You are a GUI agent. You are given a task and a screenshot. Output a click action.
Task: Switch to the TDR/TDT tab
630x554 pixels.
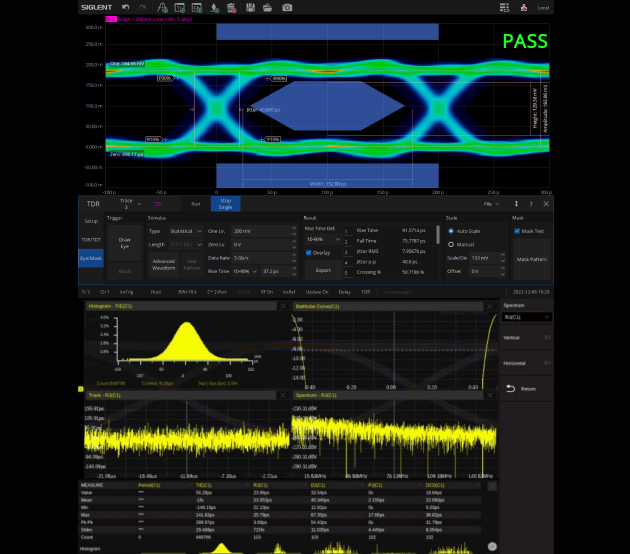(x=91, y=240)
